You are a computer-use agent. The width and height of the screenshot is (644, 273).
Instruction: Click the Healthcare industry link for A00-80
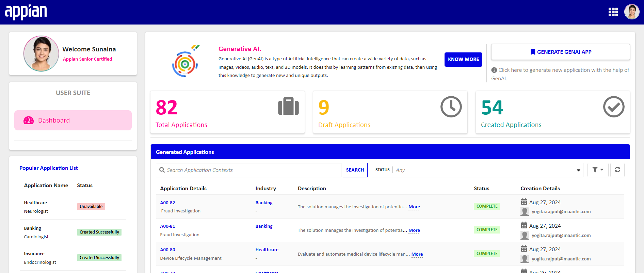pos(267,250)
